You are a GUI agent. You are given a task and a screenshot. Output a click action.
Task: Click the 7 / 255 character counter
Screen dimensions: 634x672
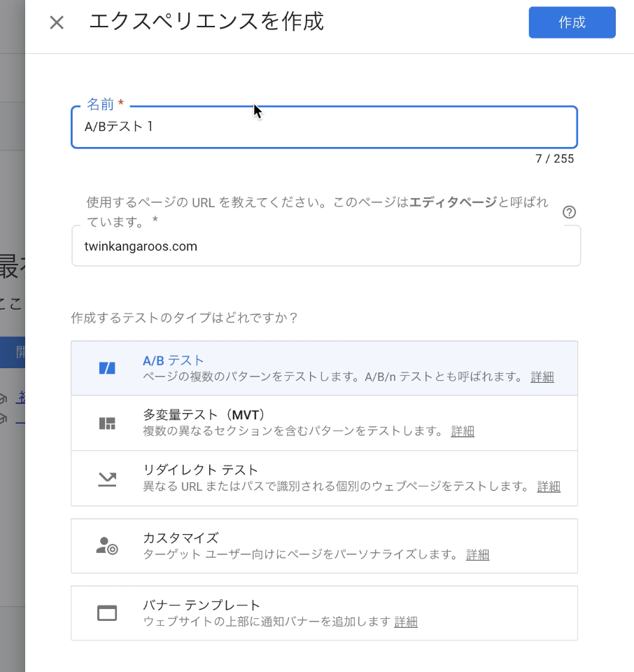point(554,159)
